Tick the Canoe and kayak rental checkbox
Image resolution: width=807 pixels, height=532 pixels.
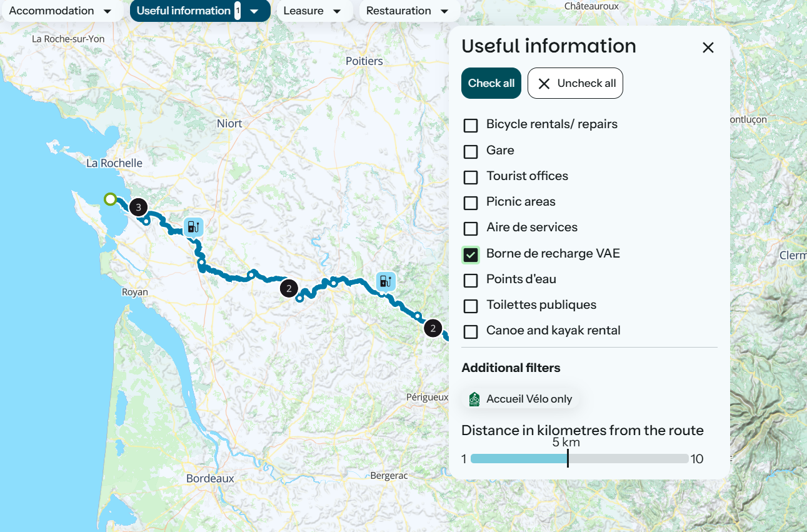(470, 331)
